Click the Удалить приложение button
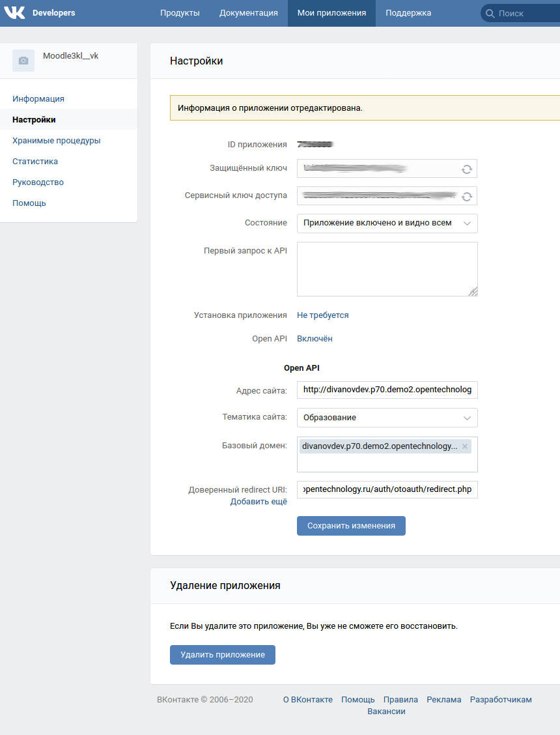This screenshot has width=560, height=735. [223, 654]
